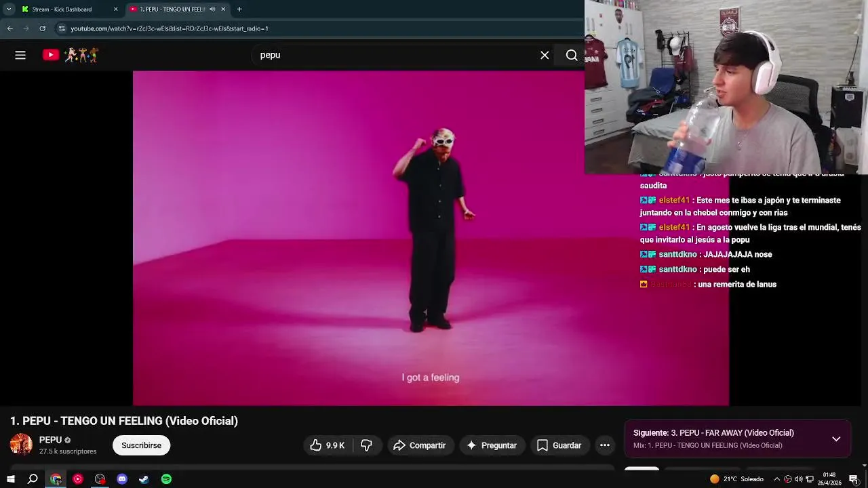
Task: Open OBS Studio from the taskbar
Action: (x=100, y=479)
